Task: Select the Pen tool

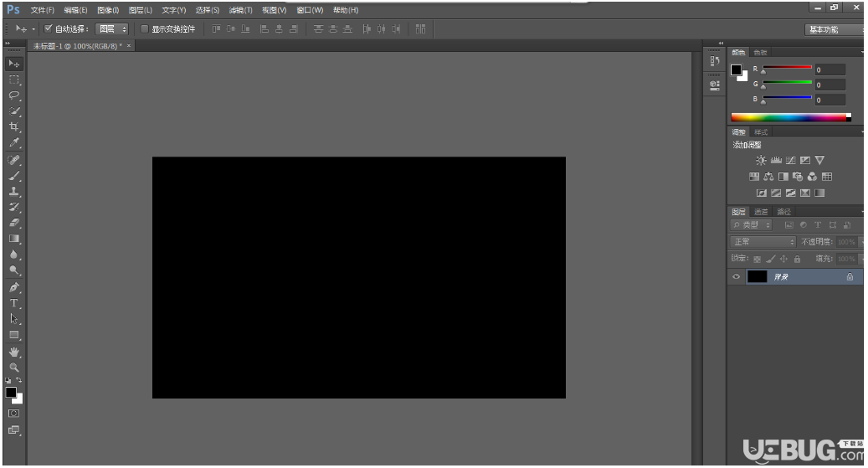Action: (x=14, y=287)
